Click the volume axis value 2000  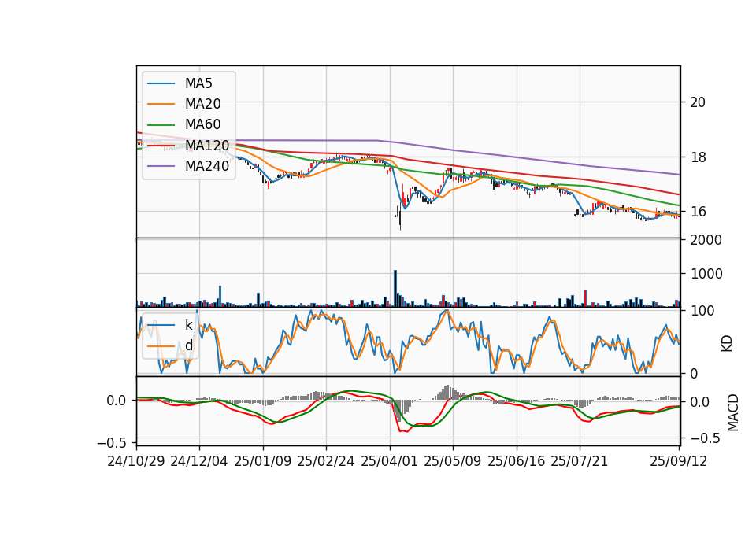[x=706, y=240]
